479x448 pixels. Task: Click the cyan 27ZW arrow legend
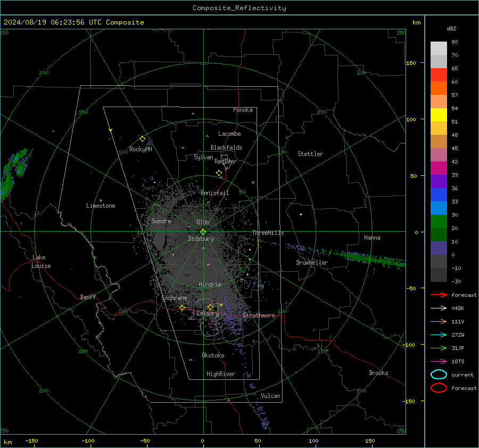tap(439, 335)
